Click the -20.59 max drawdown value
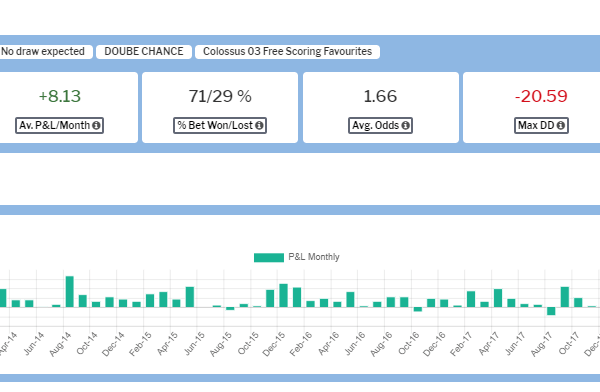The height and width of the screenshot is (392, 600). point(541,96)
